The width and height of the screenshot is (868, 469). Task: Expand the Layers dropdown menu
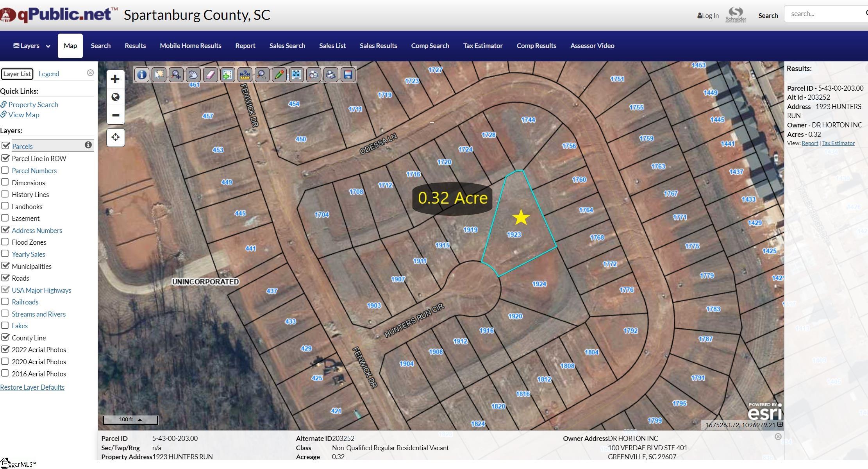[31, 46]
